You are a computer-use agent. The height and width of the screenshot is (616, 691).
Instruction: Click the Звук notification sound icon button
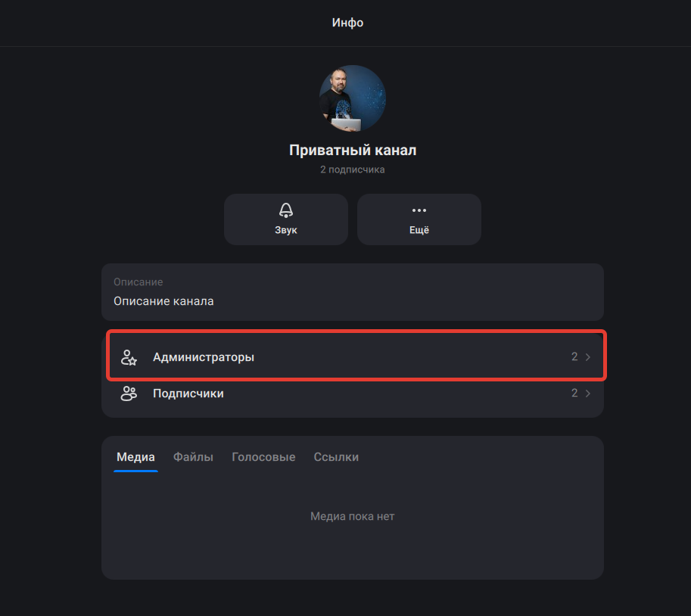[x=285, y=219]
